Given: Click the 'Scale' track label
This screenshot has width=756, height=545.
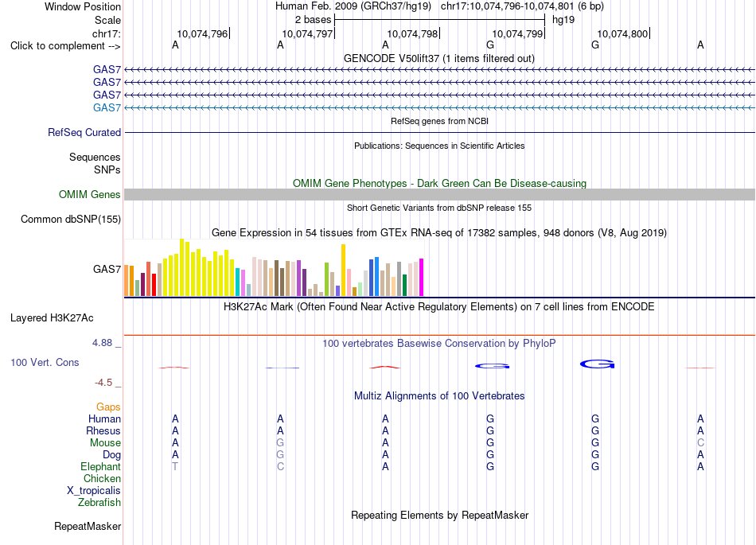Looking at the screenshot, I should click(107, 20).
